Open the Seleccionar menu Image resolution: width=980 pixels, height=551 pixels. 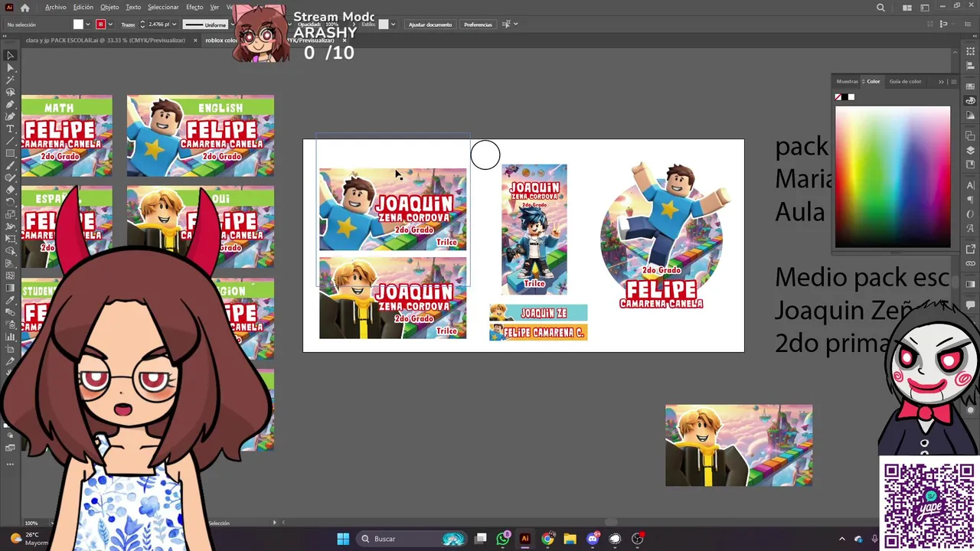[x=163, y=8]
